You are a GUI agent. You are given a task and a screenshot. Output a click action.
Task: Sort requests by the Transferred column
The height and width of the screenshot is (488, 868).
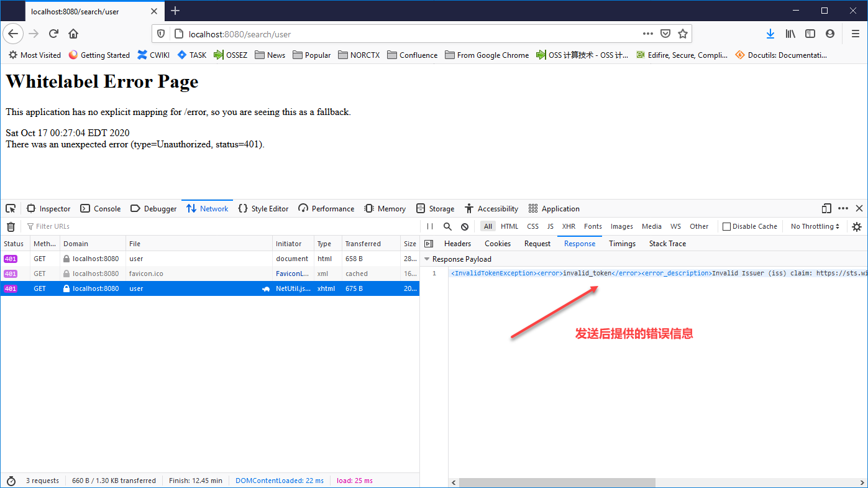(x=371, y=244)
